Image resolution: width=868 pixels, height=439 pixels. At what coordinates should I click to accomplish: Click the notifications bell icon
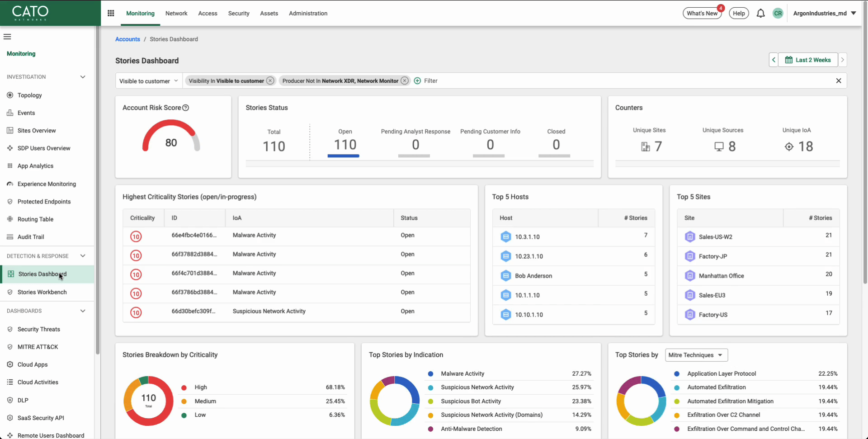click(760, 13)
